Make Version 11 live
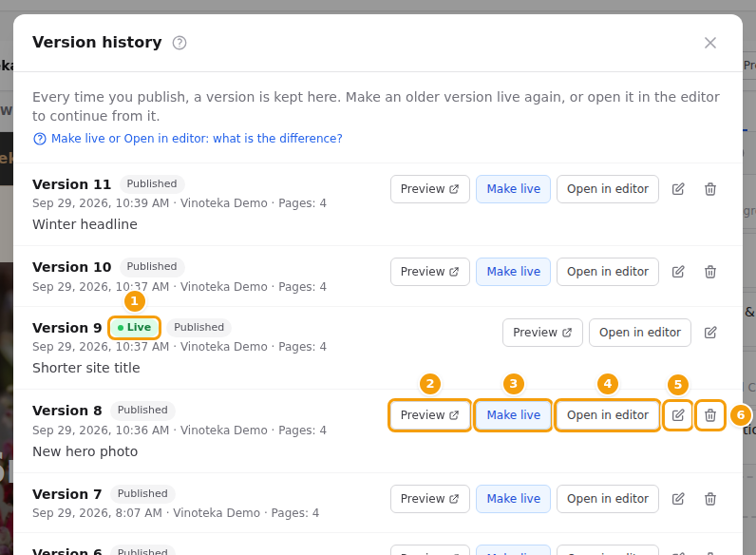Viewport: 756px width, 555px height. click(513, 189)
